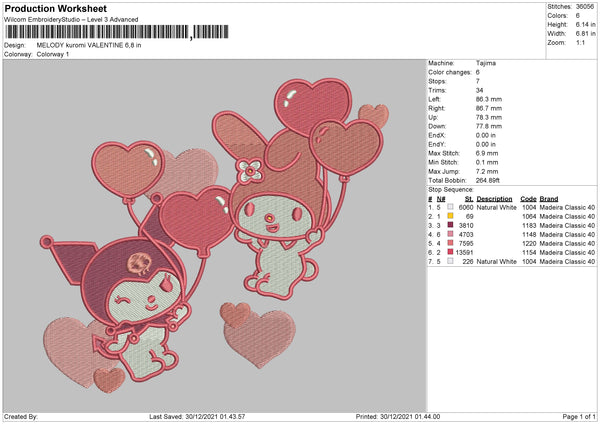Click stitch count '13591' in stop sequence
Viewport: 600px width, 424px height.
465,253
